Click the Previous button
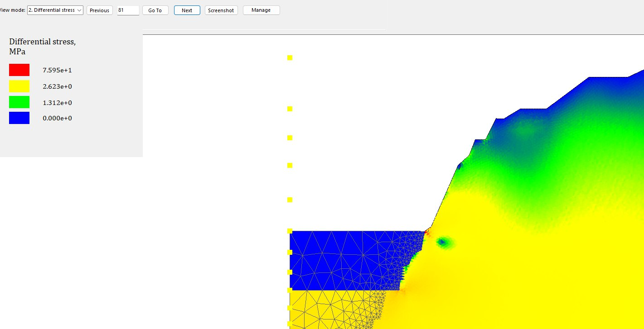The image size is (644, 329). point(99,10)
